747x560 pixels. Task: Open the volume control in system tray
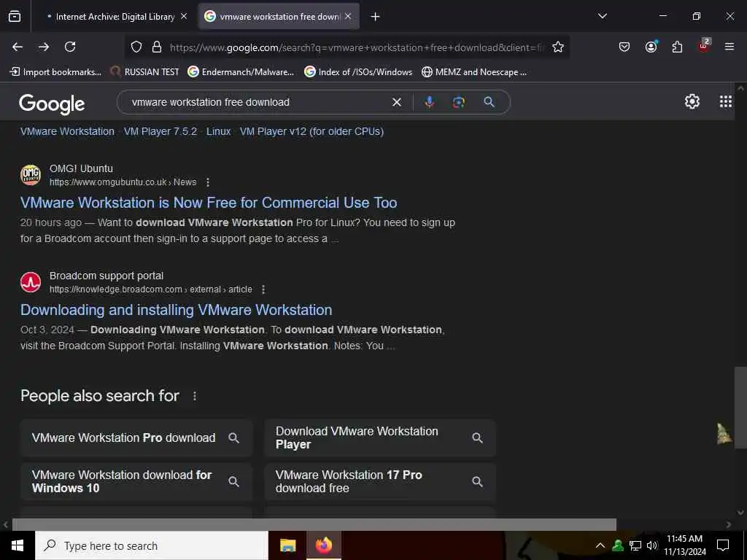(x=651, y=545)
